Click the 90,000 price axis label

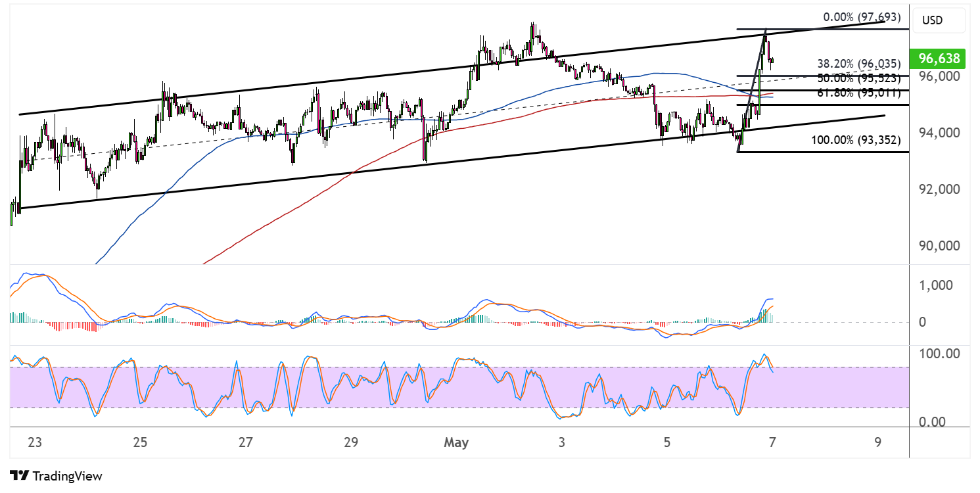pos(939,246)
